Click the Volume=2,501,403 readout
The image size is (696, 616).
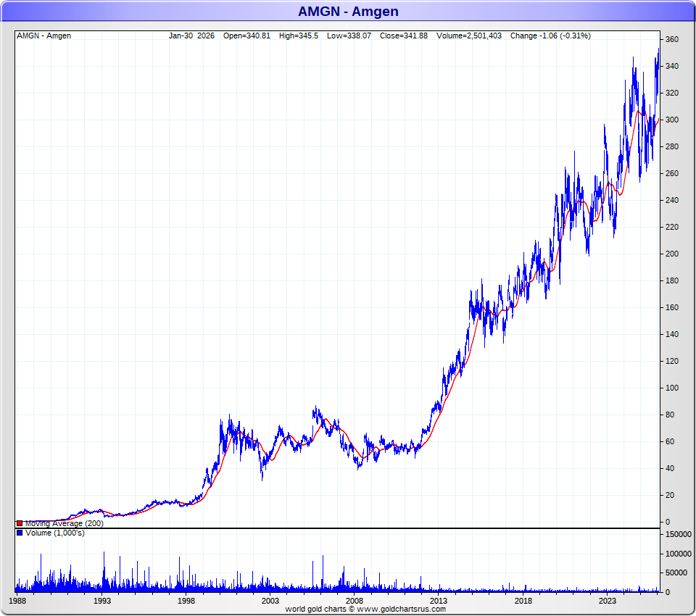pyautogui.click(x=468, y=36)
